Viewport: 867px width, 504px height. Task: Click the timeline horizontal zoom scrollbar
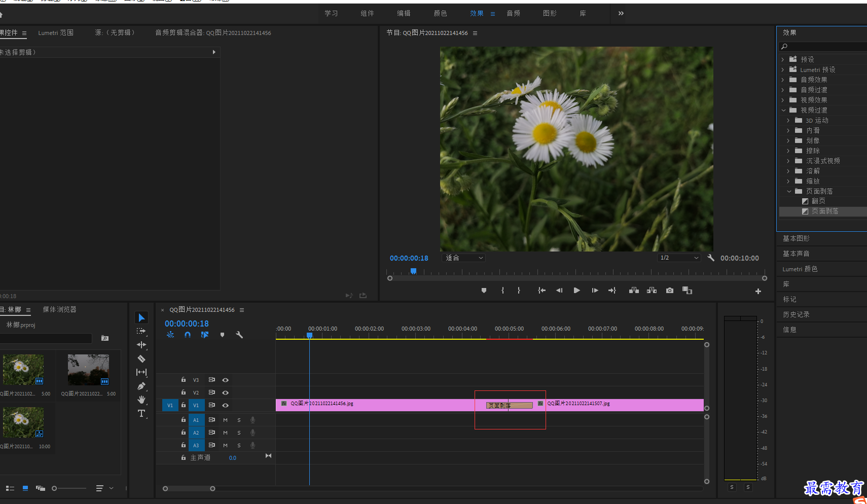tap(189, 489)
